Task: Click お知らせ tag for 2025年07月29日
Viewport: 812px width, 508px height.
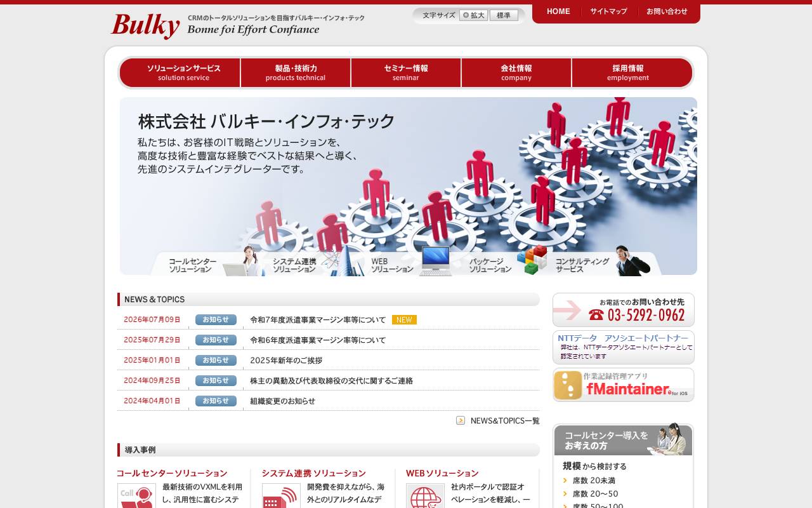Action: point(216,340)
